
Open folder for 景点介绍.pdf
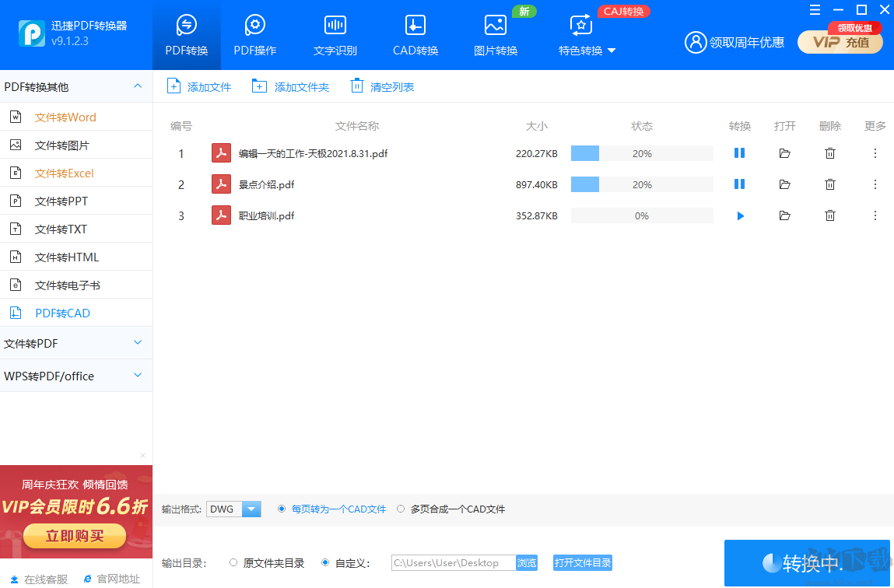784,184
